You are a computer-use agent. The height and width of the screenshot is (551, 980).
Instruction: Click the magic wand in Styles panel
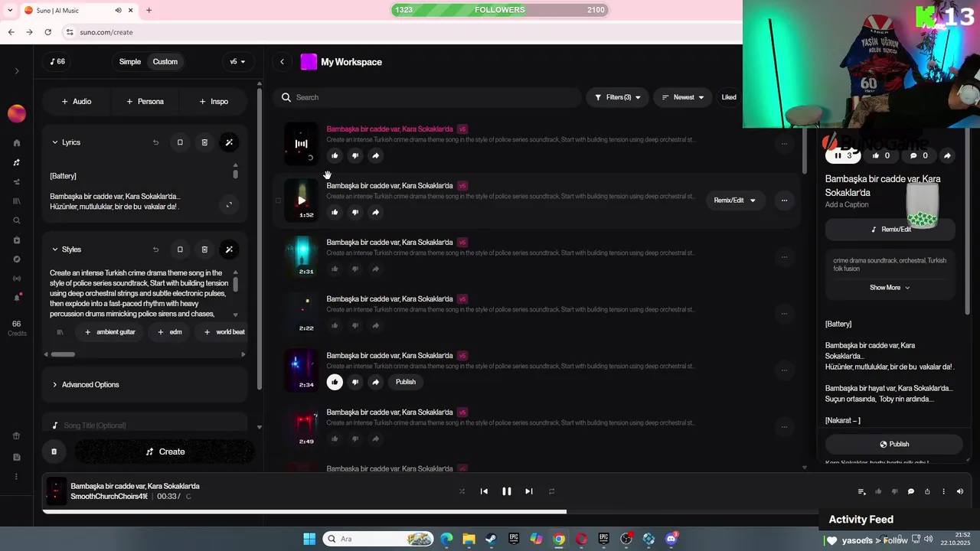(x=229, y=249)
